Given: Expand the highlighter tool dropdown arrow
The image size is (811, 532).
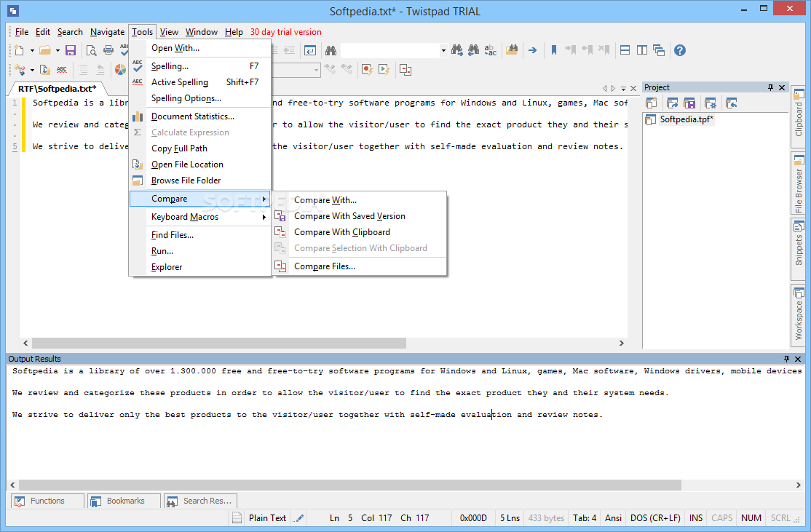Looking at the screenshot, I should 31,70.
